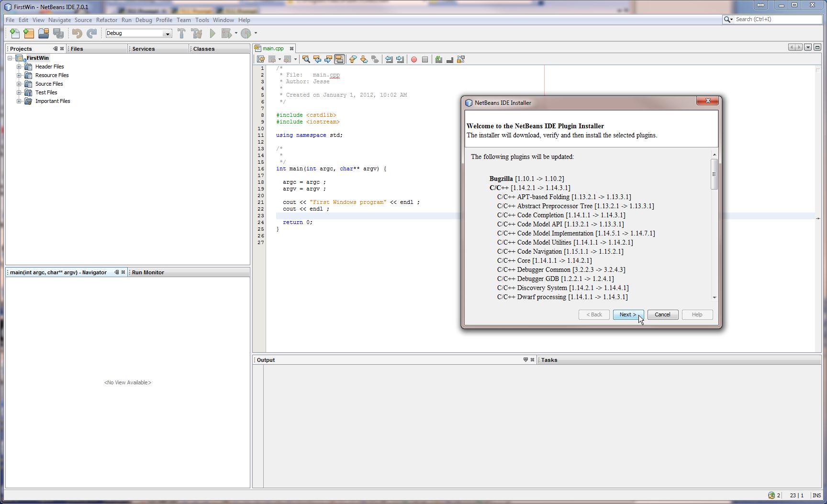Click the Stop Macro Recording icon

425,59
